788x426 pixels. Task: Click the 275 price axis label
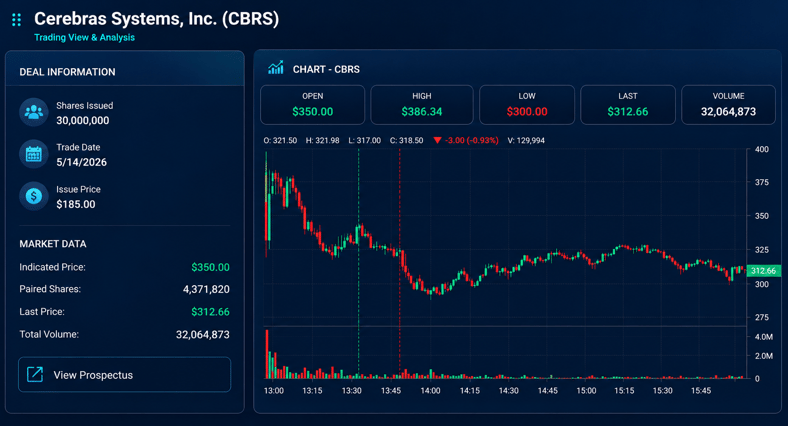(761, 317)
